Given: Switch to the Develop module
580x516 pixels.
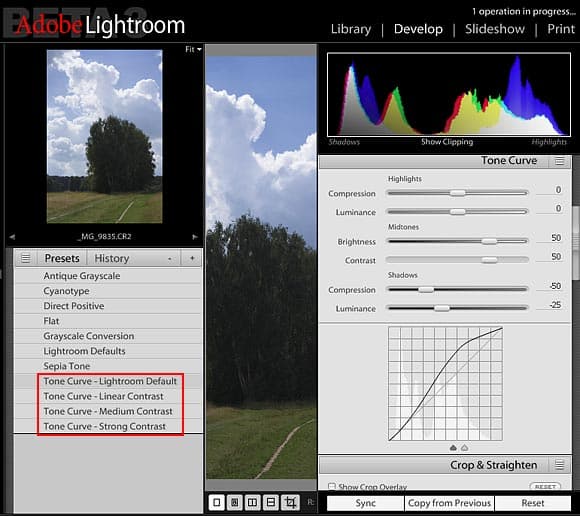Looking at the screenshot, I should coord(418,29).
